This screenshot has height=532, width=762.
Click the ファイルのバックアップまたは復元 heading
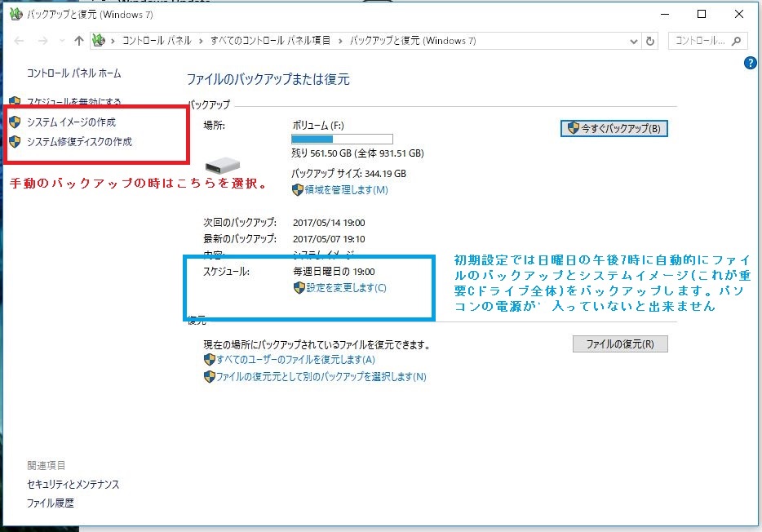pos(268,79)
